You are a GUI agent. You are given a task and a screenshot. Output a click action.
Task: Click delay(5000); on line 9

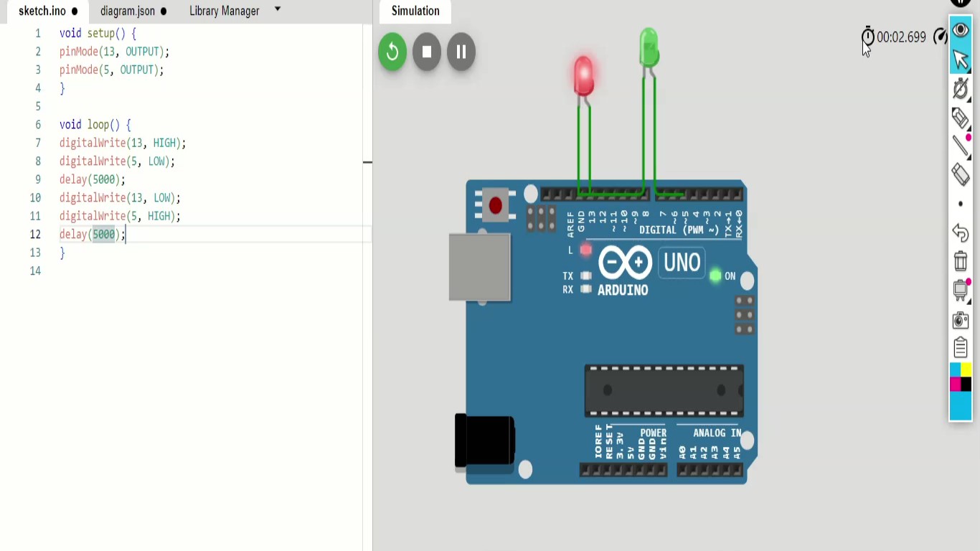click(x=93, y=179)
